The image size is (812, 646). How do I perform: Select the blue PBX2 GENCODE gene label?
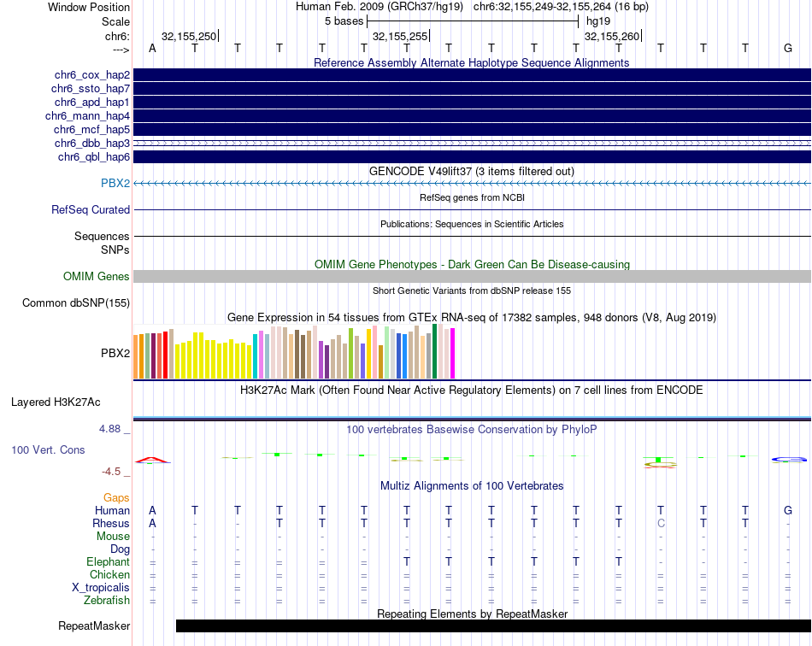pos(115,183)
